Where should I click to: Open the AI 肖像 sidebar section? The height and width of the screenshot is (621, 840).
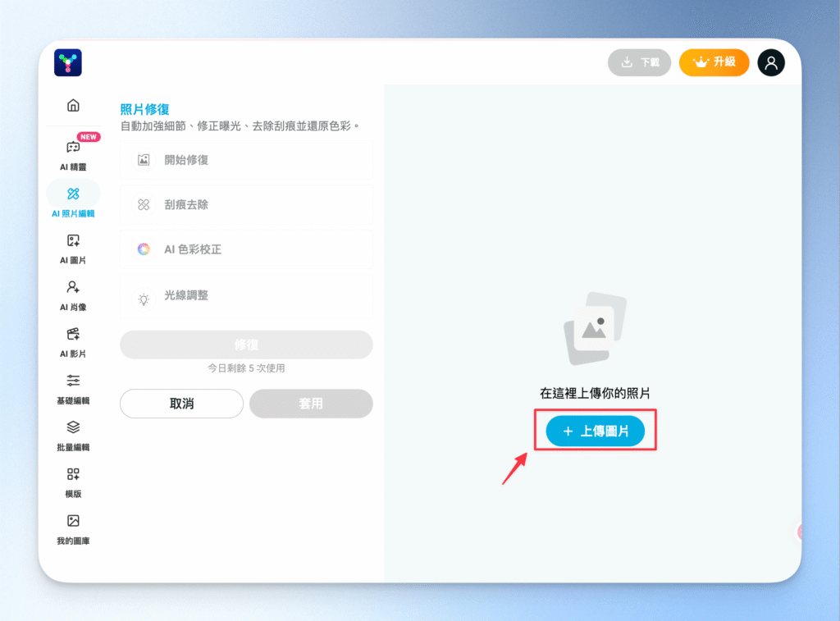tap(73, 295)
